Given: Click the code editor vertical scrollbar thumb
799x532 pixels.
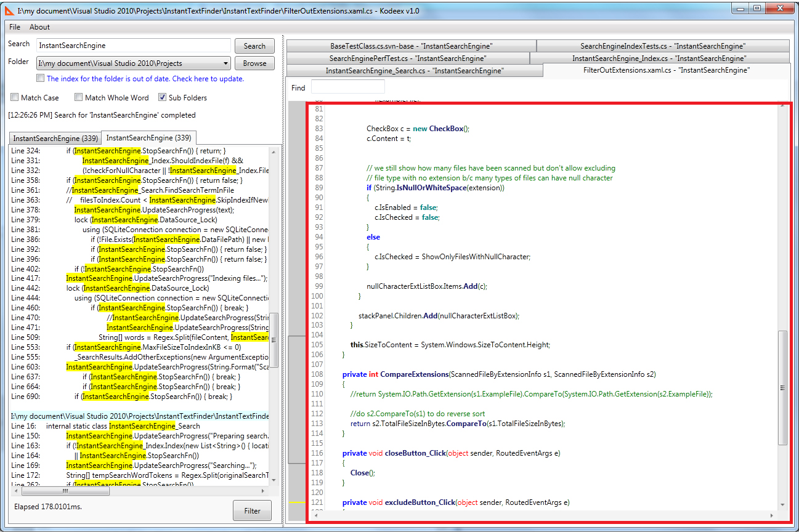Looking at the screenshot, I should [x=782, y=388].
